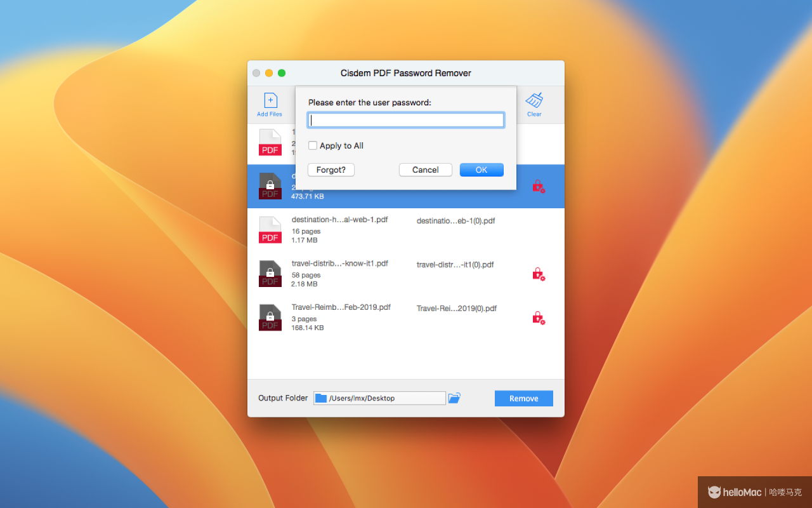Click the locked PDF icon in the selected row
Viewport: 812px width, 508px height.
270,186
